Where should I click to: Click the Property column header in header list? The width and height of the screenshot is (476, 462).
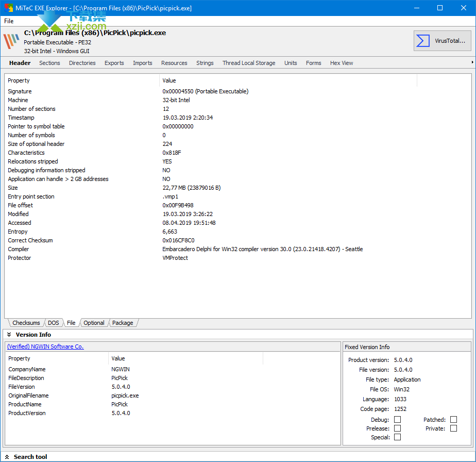click(x=82, y=80)
